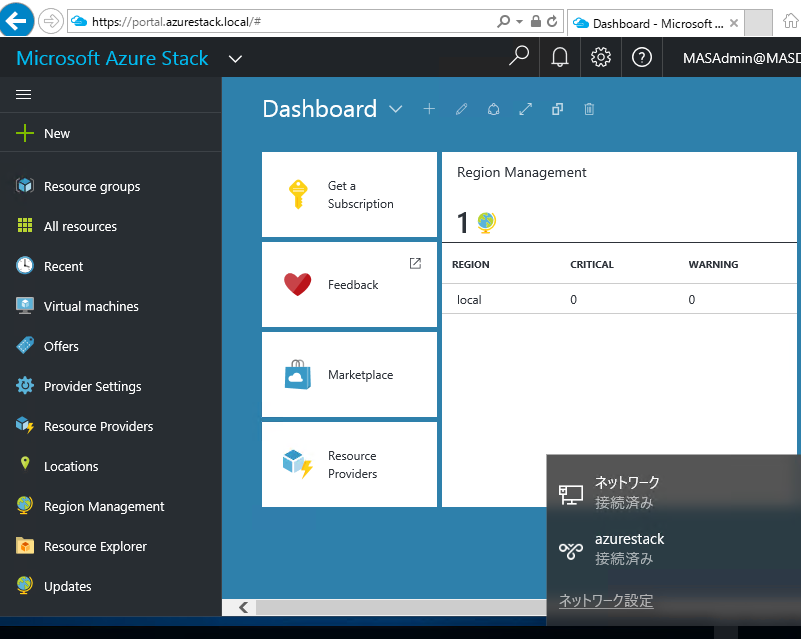This screenshot has width=801, height=639.
Task: Click the WARNING column header
Action: [713, 265]
